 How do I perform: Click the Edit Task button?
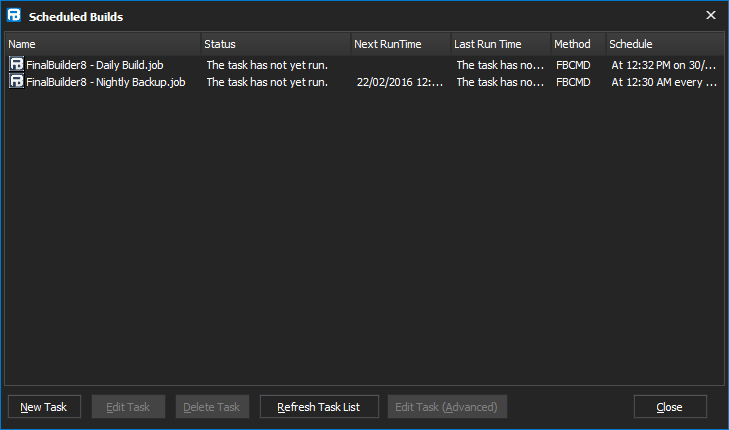(128, 407)
